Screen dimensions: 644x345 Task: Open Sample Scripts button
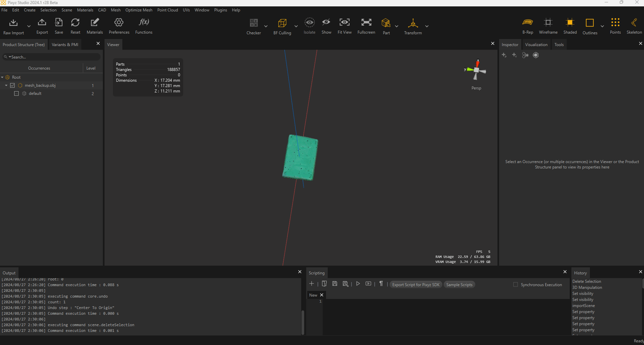[x=459, y=285]
